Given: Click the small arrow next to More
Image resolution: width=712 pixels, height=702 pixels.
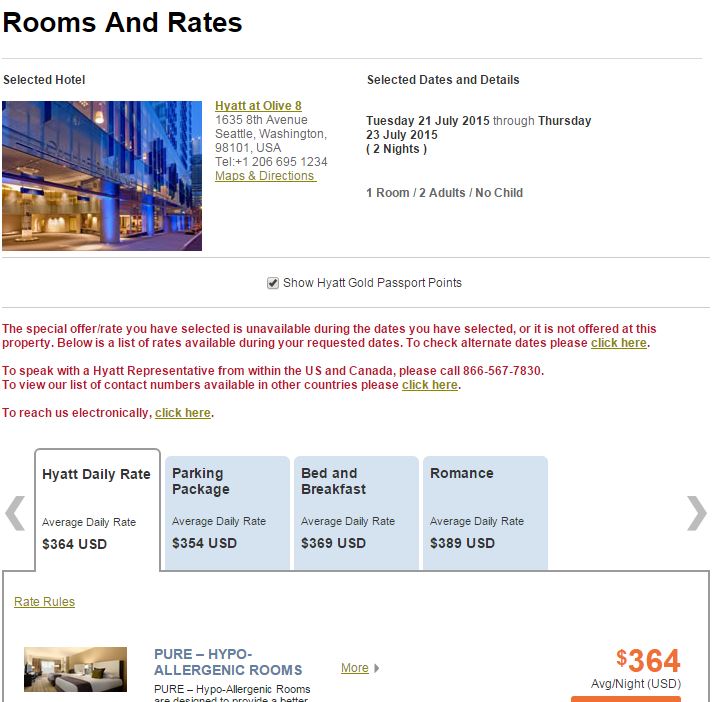Looking at the screenshot, I should point(376,668).
